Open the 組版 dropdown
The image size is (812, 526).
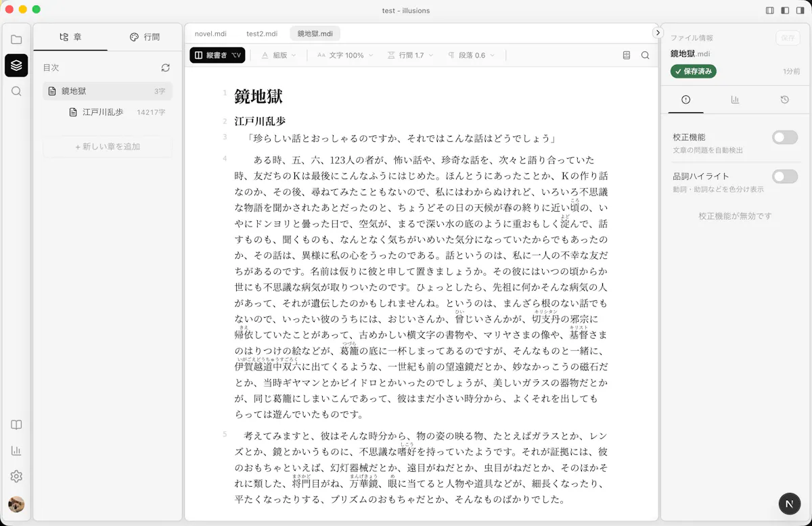pyautogui.click(x=279, y=55)
